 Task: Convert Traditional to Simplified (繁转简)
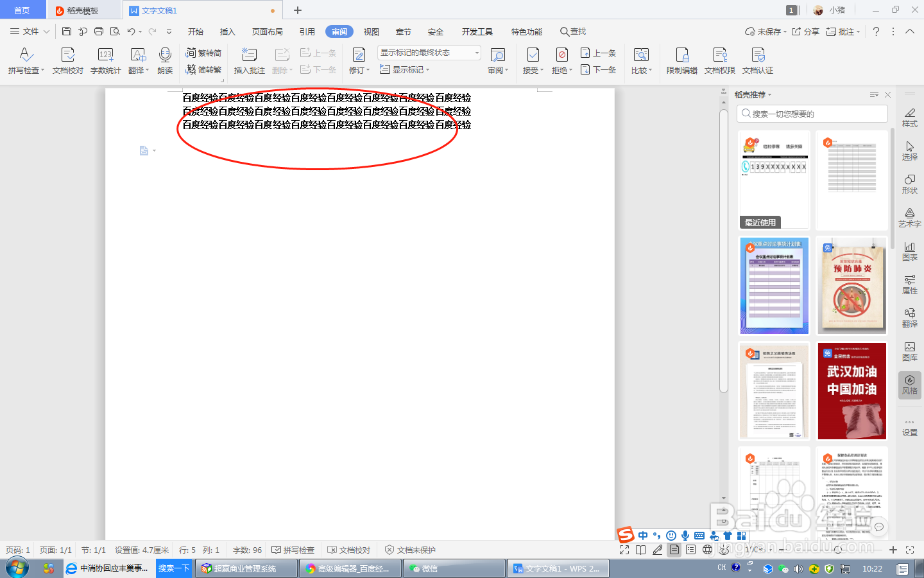click(x=203, y=53)
